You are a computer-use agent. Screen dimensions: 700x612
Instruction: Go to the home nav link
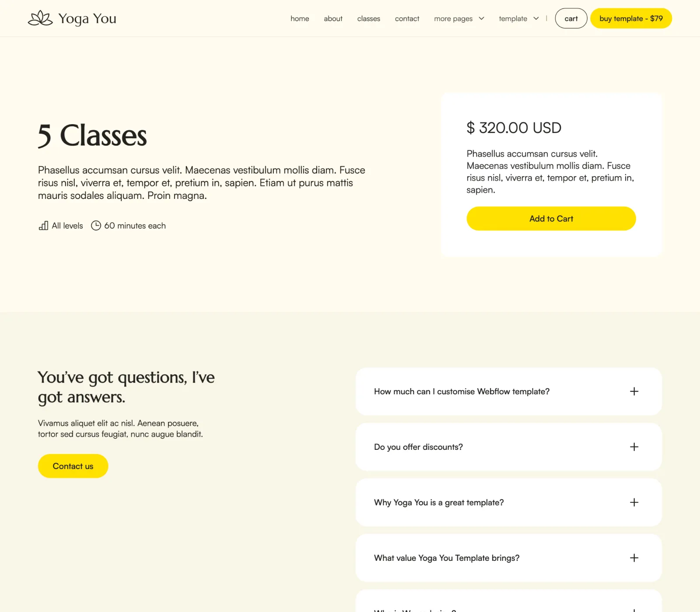[x=300, y=19]
